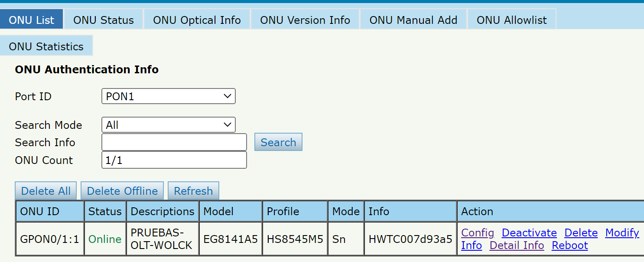644x262 pixels.
Task: Deactivate the GPON0/1:1 ONU
Action: (529, 233)
